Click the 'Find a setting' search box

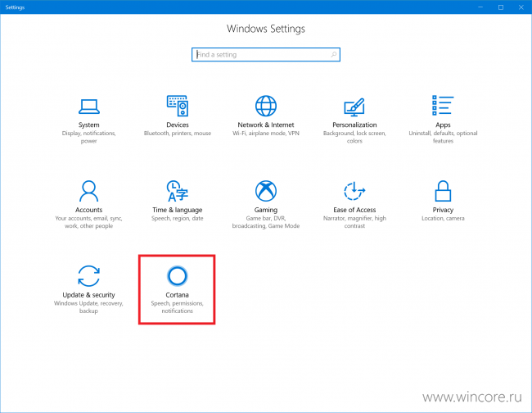coord(266,54)
